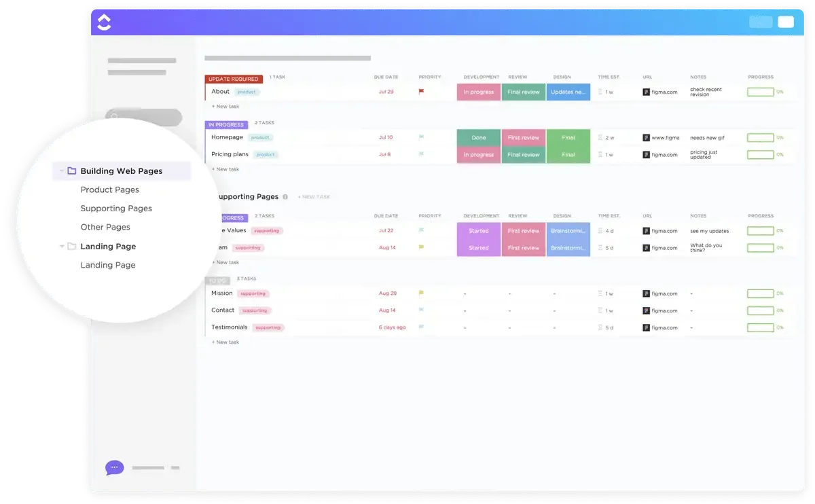Collapse the first IN PROGRESS status group

coord(226,125)
